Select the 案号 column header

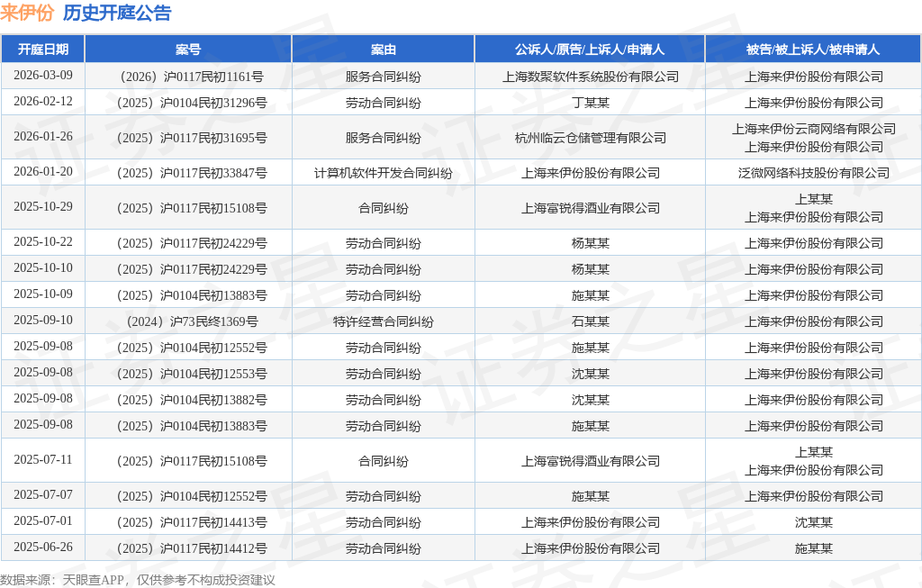[188, 50]
